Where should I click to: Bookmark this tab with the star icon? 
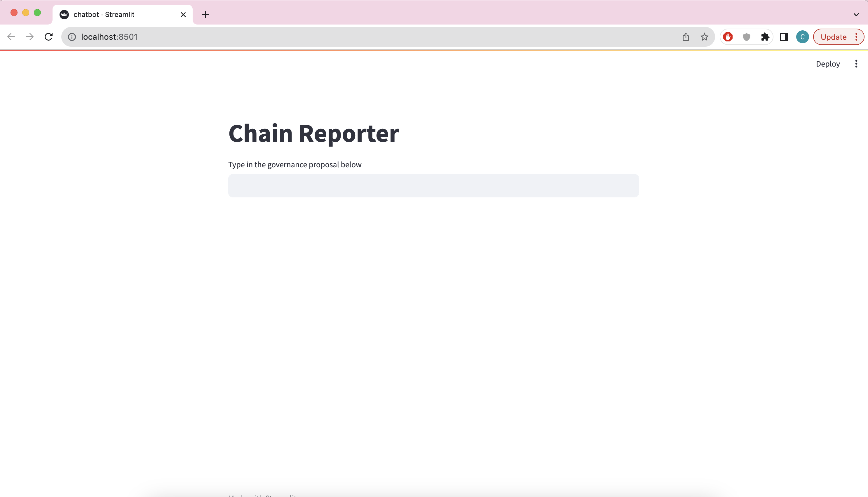tap(705, 37)
